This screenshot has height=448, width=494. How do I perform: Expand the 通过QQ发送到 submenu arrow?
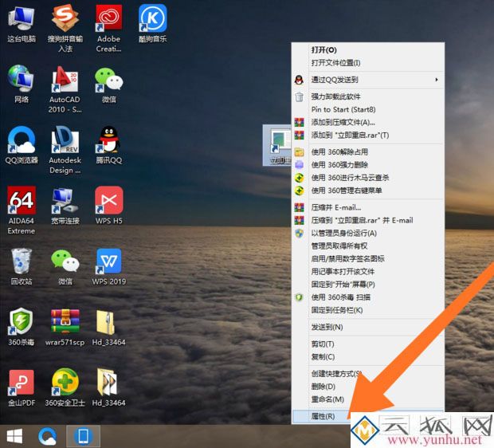click(x=437, y=80)
